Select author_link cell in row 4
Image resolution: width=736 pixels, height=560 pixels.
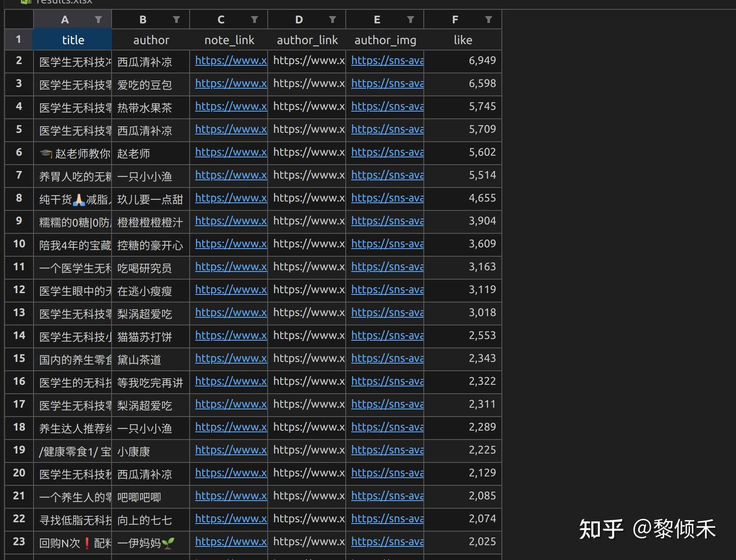click(307, 107)
